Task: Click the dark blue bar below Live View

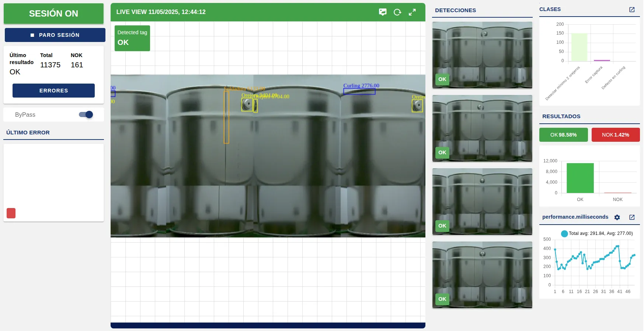Action: 268,325
